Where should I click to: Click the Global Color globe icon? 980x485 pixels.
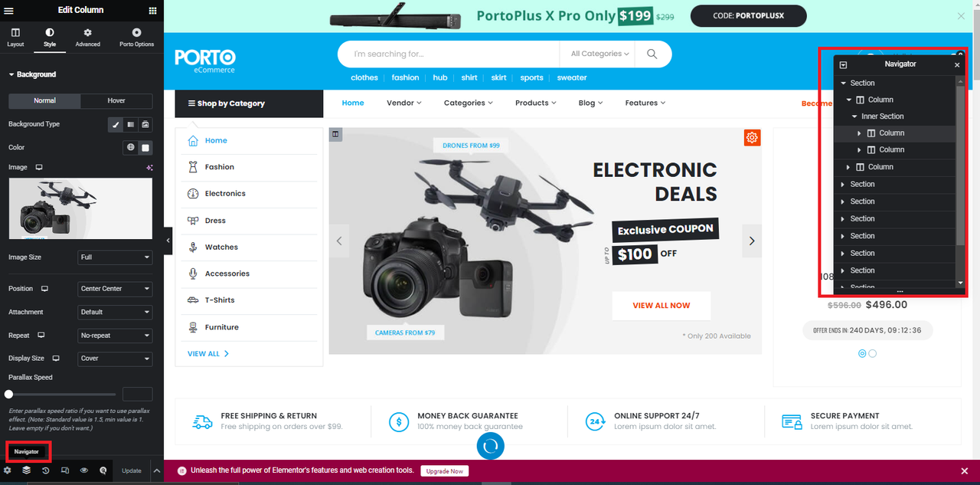point(131,148)
